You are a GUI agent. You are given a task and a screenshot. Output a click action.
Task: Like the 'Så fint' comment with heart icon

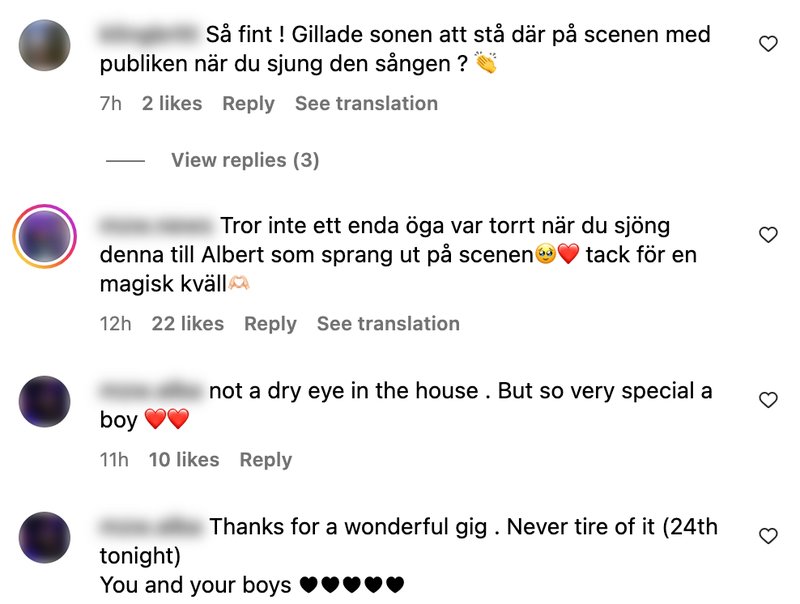pos(768,44)
